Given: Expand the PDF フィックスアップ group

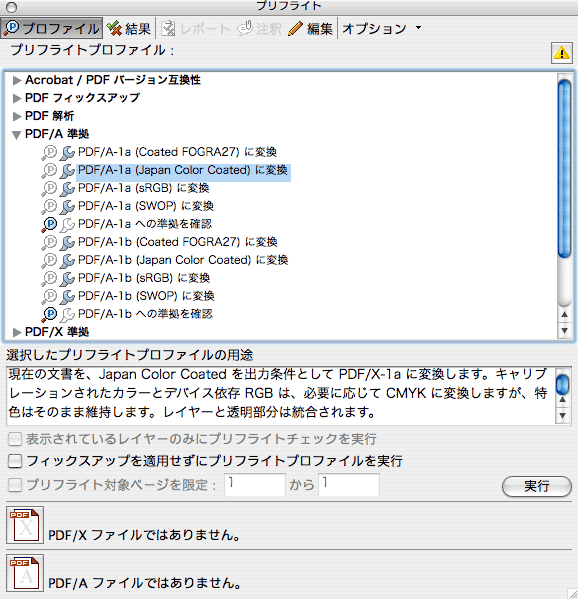Looking at the screenshot, I should pyautogui.click(x=16, y=98).
